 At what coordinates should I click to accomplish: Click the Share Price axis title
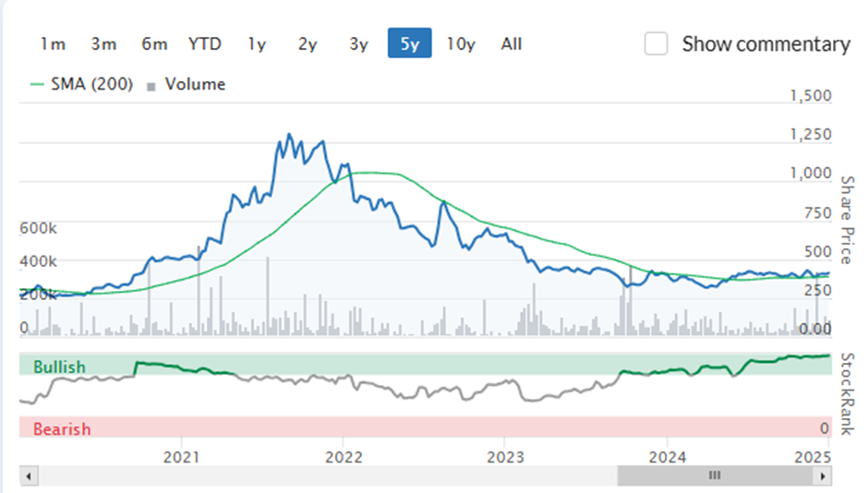point(848,221)
